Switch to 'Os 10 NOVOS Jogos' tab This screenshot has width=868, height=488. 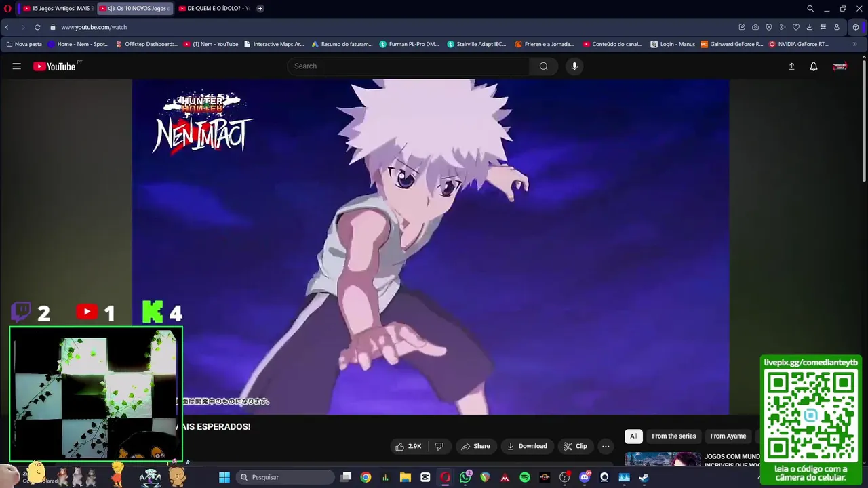click(134, 9)
